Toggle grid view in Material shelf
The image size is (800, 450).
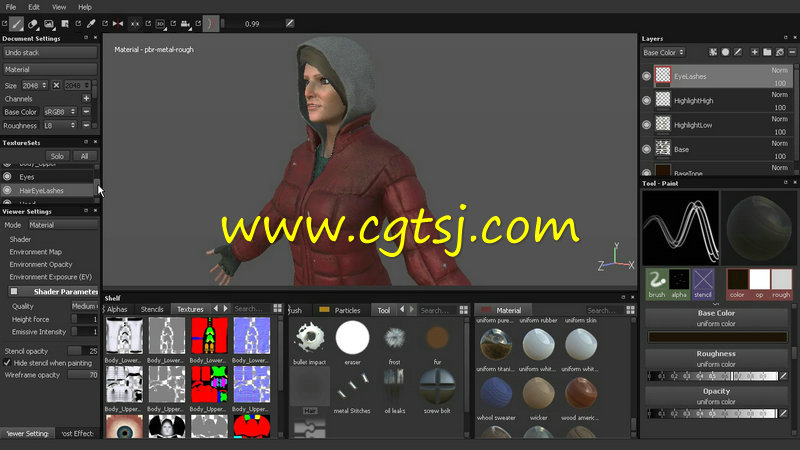tap(631, 310)
